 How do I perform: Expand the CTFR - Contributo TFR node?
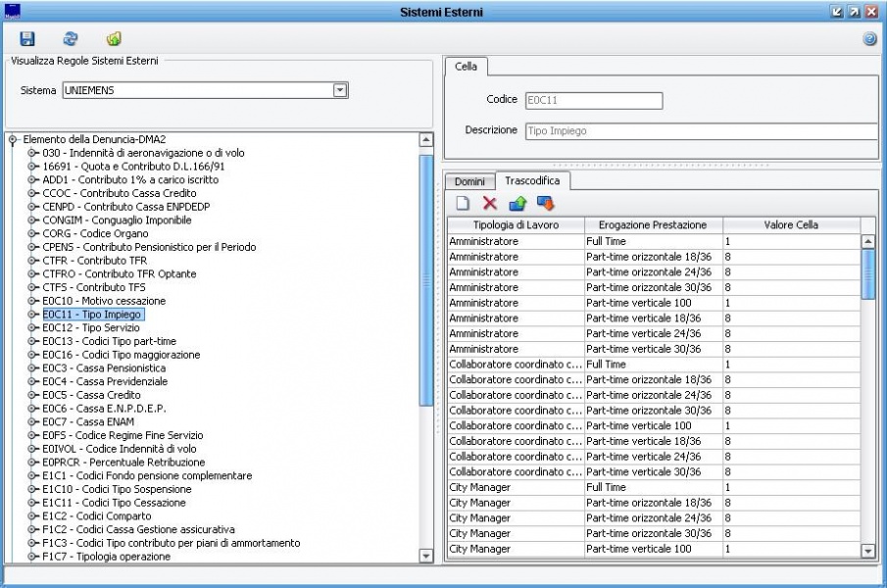tap(32, 260)
